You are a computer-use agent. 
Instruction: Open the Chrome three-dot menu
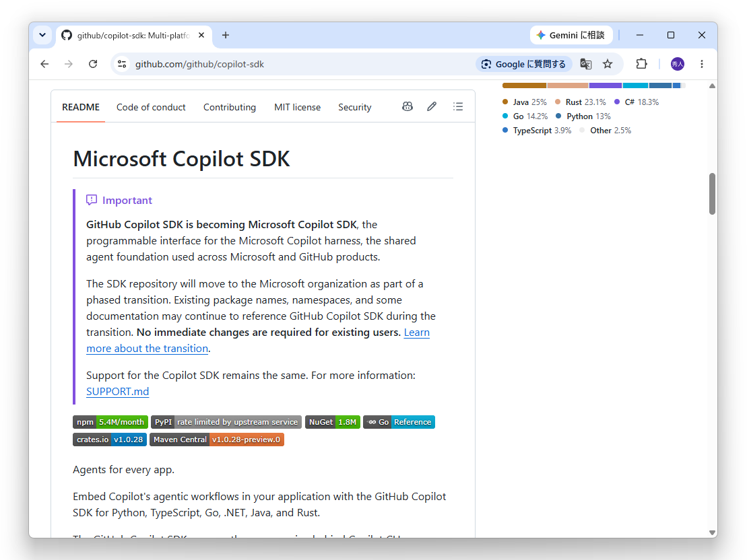coord(702,64)
